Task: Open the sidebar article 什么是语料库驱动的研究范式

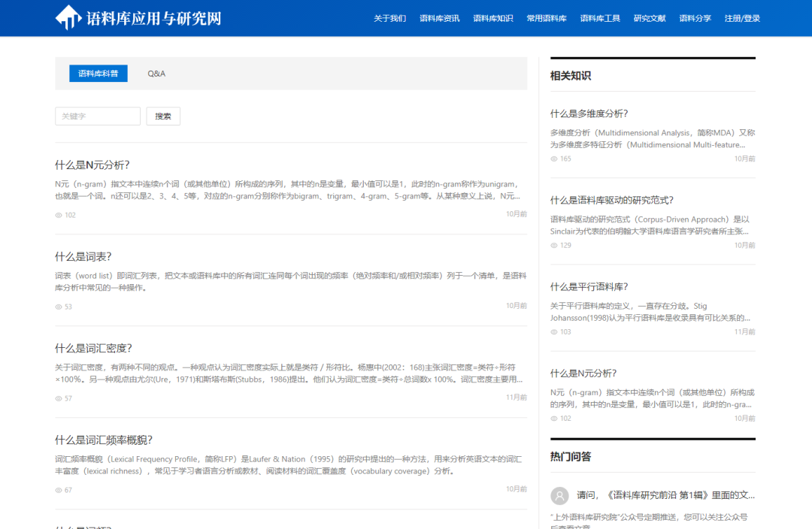Action: pyautogui.click(x=611, y=200)
